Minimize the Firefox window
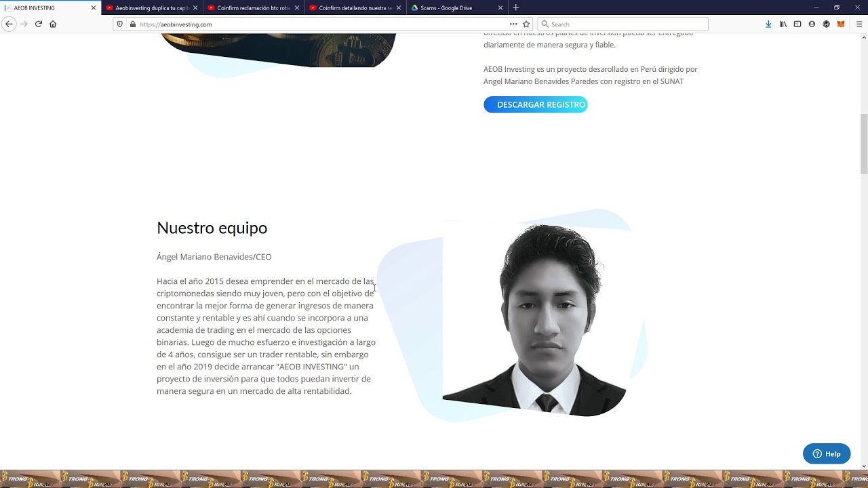868x488 pixels. 816,7
